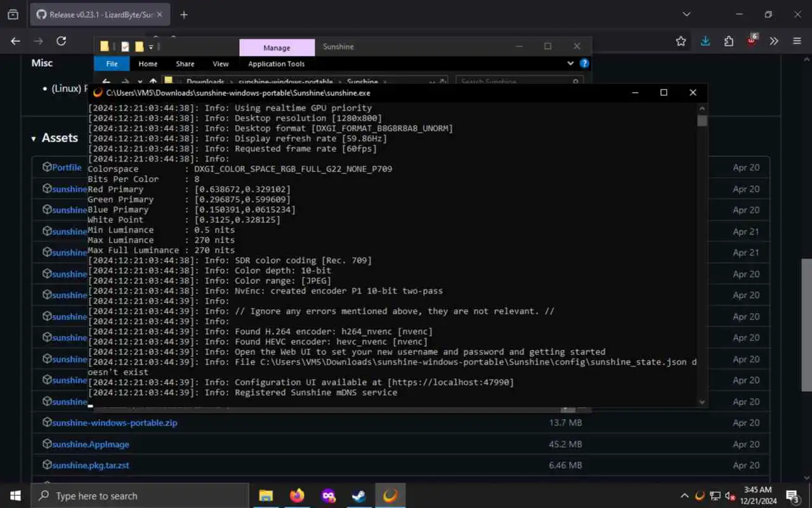
Task: Go back in Explorer navigation
Action: 106,81
